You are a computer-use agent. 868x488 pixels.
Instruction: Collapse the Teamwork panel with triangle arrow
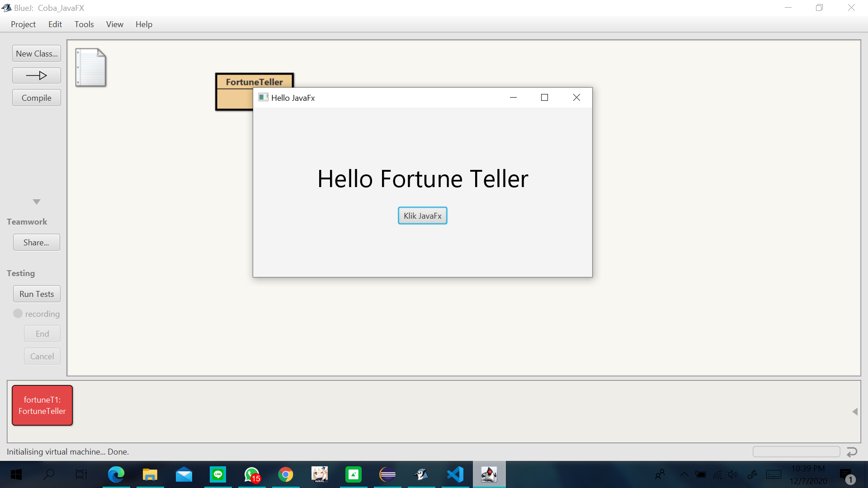37,202
